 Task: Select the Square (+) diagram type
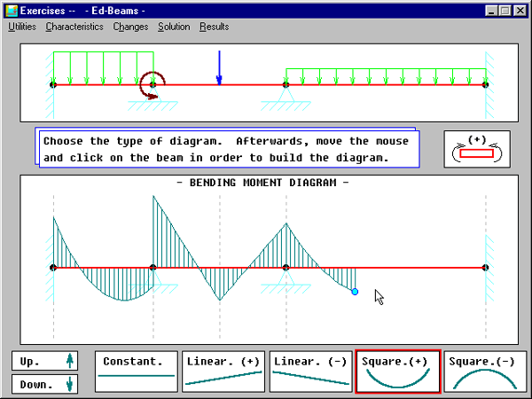click(398, 372)
